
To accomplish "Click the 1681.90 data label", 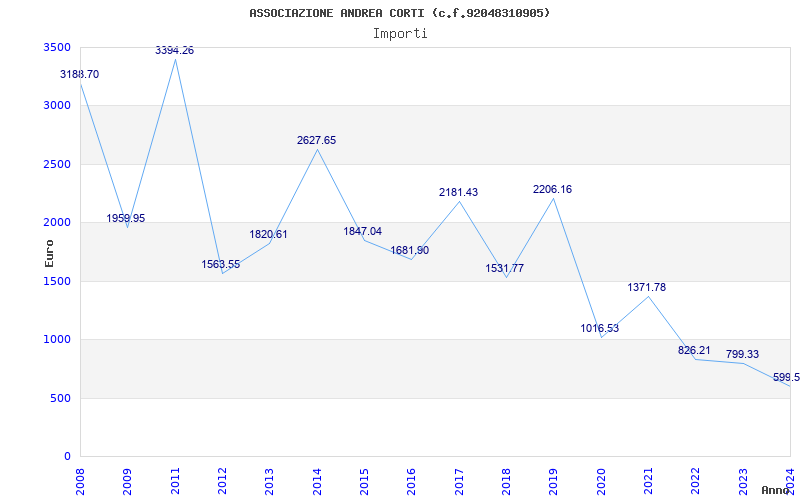I will pos(410,251).
